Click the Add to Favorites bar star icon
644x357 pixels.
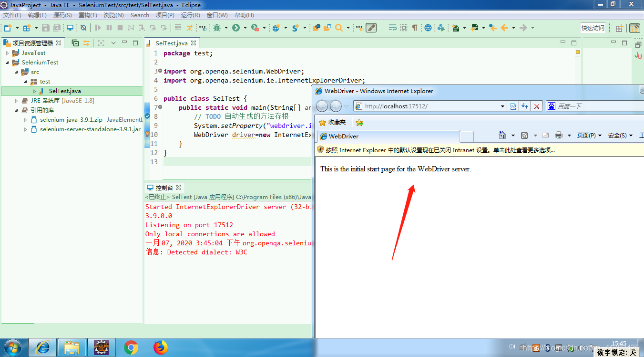click(x=359, y=122)
